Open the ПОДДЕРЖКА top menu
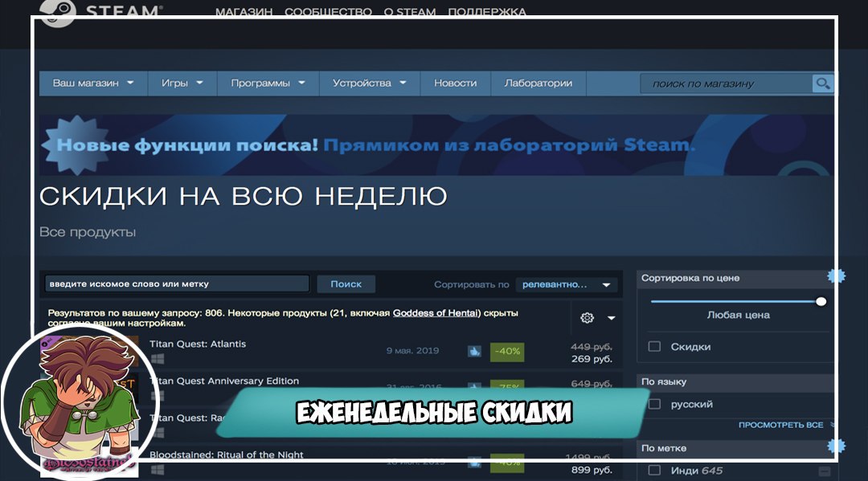The image size is (868, 481). [x=486, y=11]
